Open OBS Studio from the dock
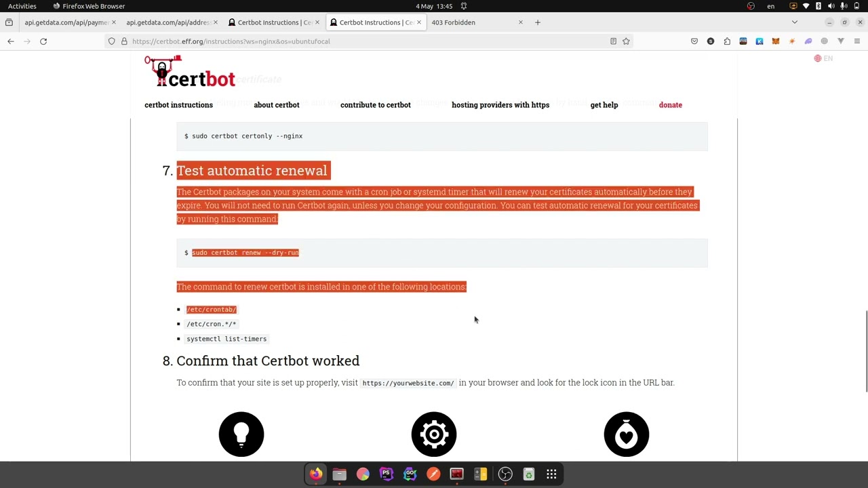868x488 pixels. (x=505, y=474)
